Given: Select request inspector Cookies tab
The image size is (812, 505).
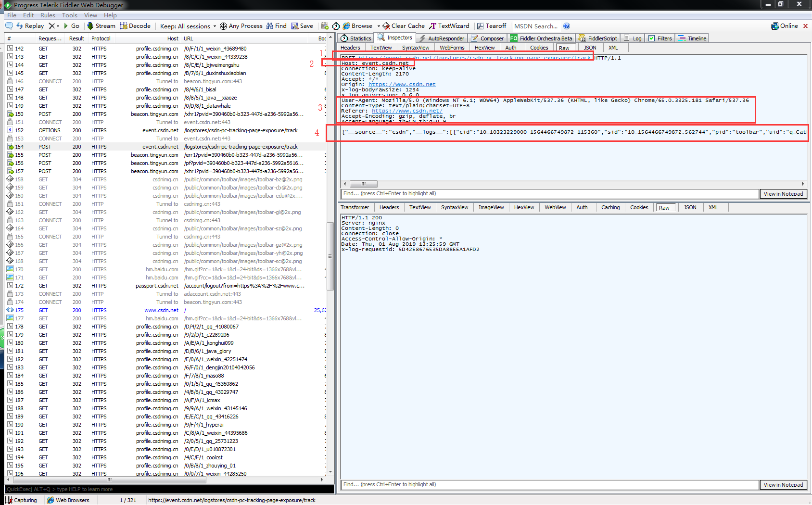Looking at the screenshot, I should (x=539, y=48).
